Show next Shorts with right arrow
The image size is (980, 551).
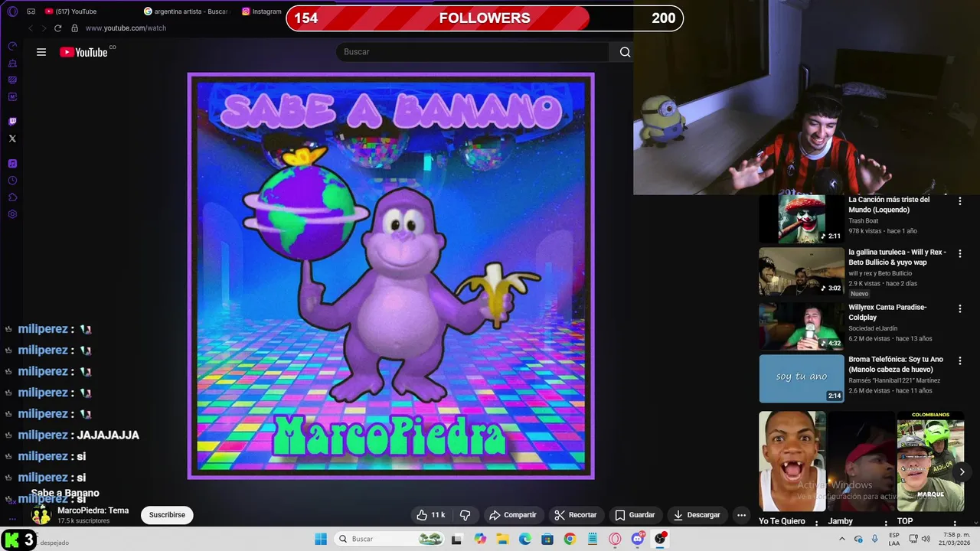click(962, 472)
